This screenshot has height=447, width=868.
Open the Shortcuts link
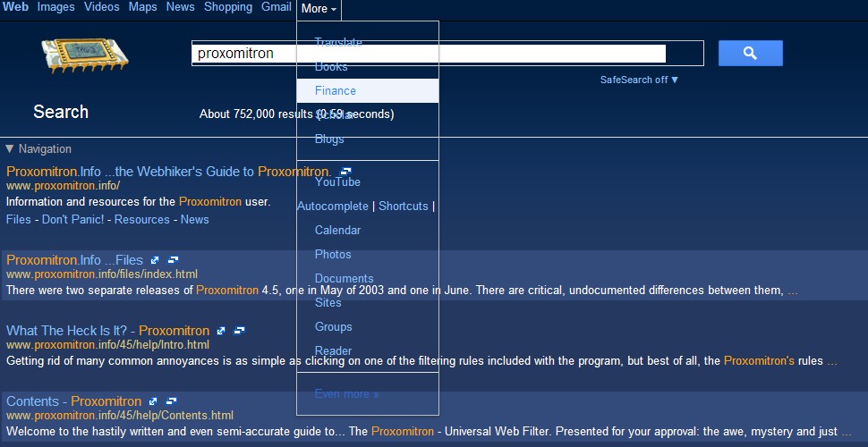[x=403, y=206]
